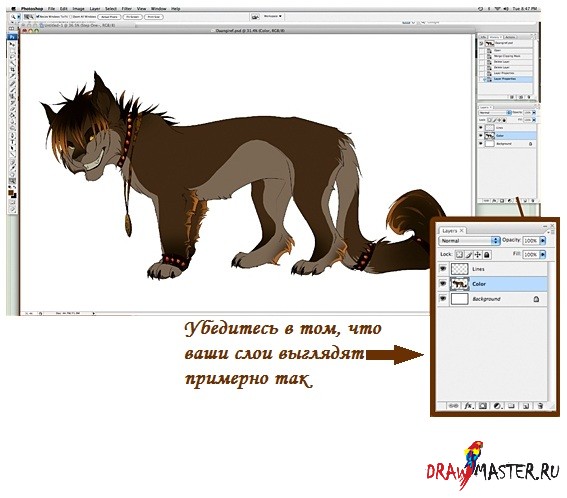The width and height of the screenshot is (567, 498).
Task: Click padlock icon on enlarged Background layer
Action: (536, 299)
